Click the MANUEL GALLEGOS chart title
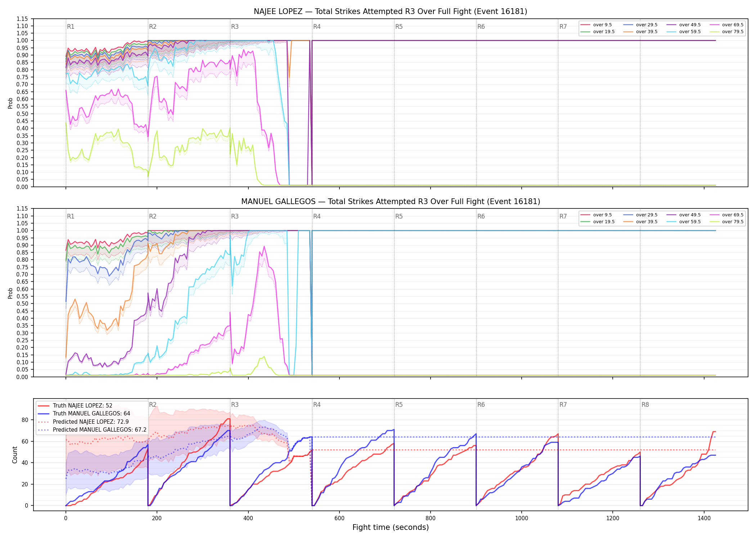 pos(391,202)
